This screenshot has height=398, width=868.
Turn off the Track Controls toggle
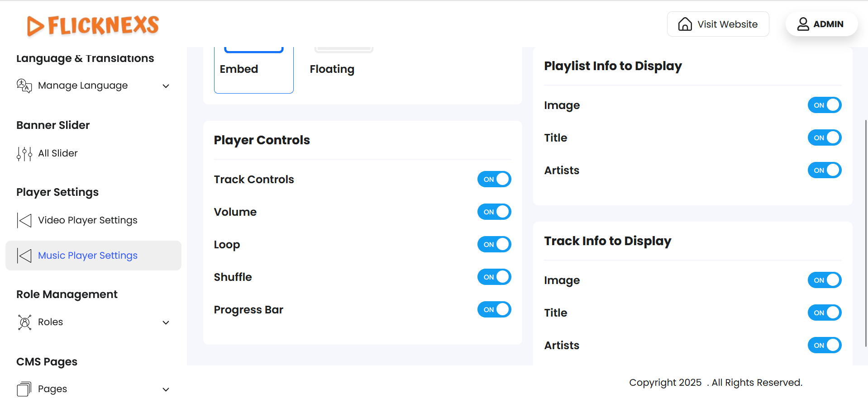click(x=494, y=180)
